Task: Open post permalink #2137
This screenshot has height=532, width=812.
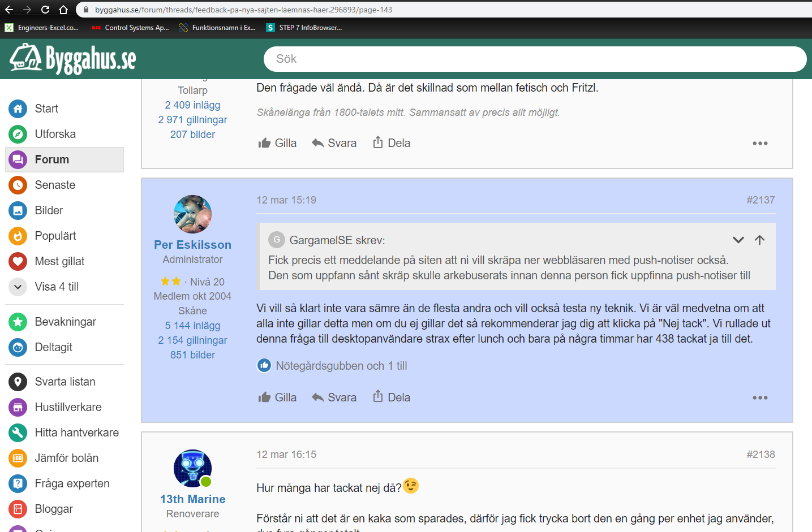Action: pos(761,200)
